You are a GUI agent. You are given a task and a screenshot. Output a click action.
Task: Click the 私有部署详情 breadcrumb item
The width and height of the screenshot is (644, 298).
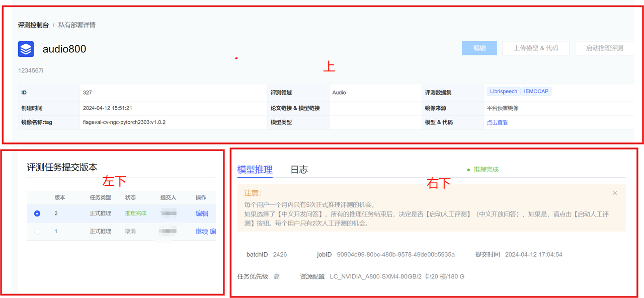pyautogui.click(x=77, y=25)
